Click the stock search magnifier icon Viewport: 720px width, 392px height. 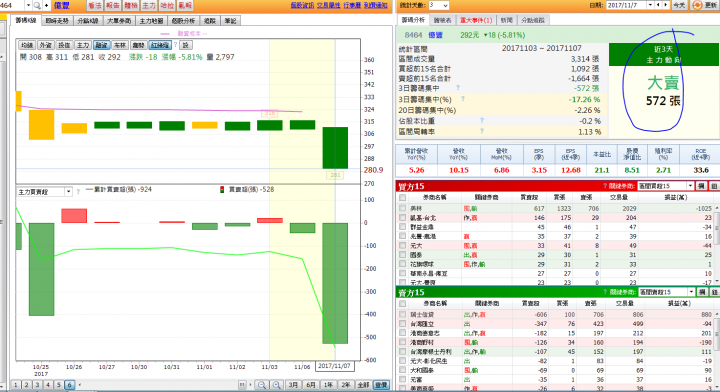point(37,6)
